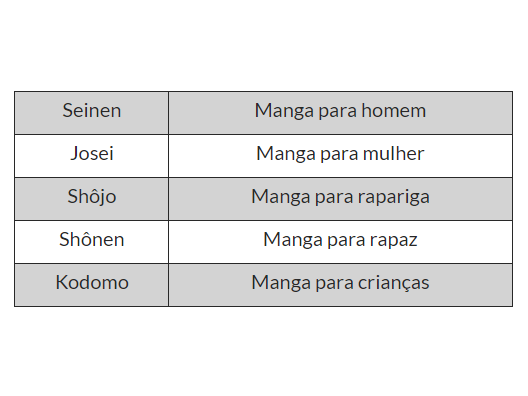Click the 'Manga para homem' cell
Image resolution: width=528 pixels, height=396 pixels.
click(340, 113)
